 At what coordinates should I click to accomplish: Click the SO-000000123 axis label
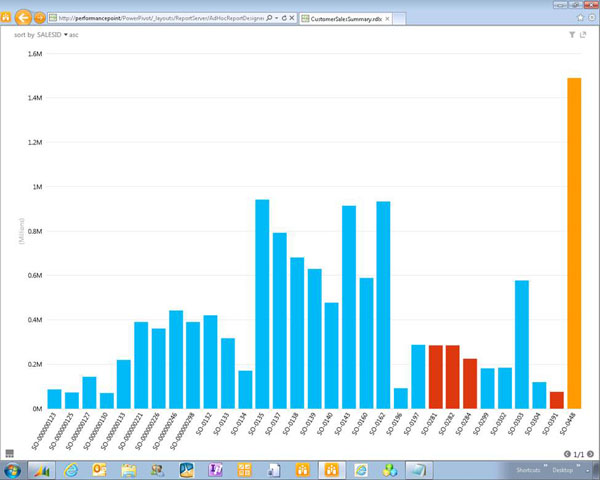tap(46, 431)
